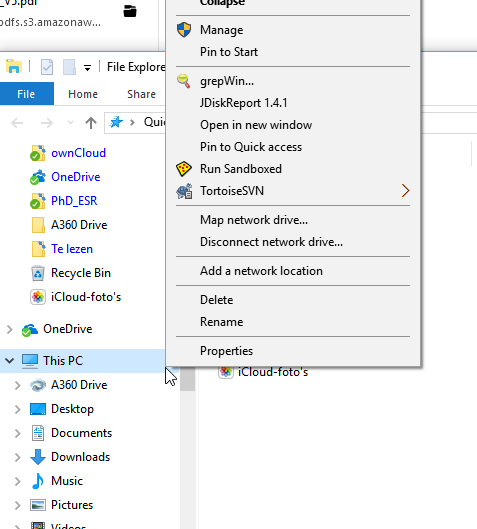The height and width of the screenshot is (529, 477).
Task: Click the Sandboxie Run Sandboxed icon
Action: (184, 169)
